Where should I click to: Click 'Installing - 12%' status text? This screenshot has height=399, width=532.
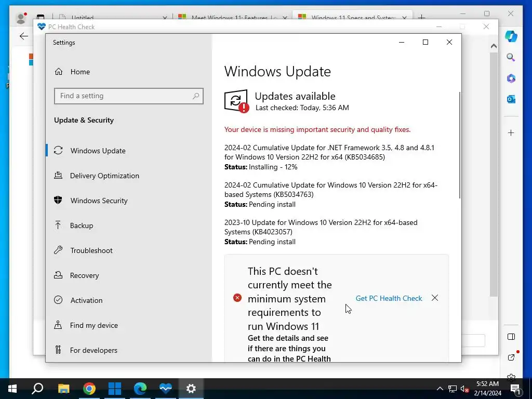273,167
